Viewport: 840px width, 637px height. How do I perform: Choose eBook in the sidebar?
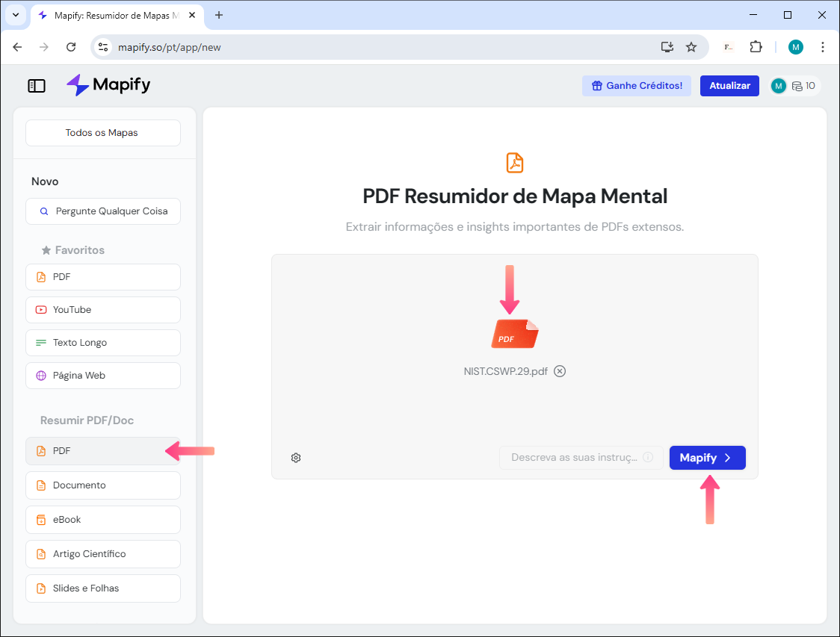click(103, 519)
